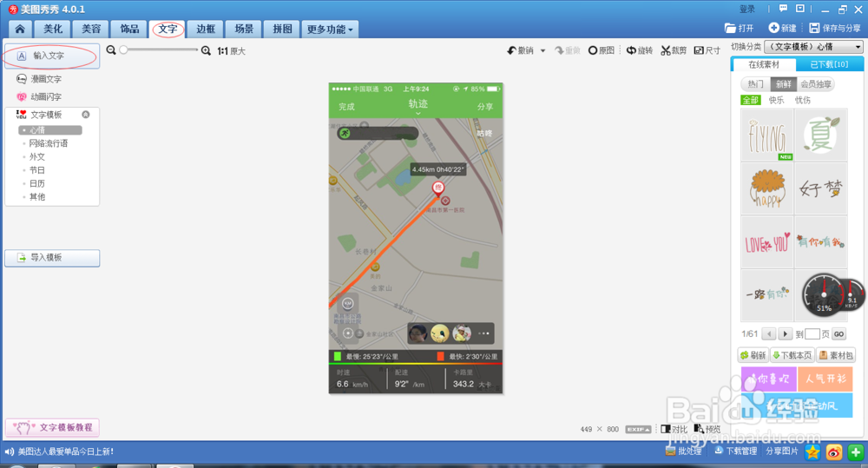Click the zoom in magnifier icon
868x468 pixels.
(206, 51)
